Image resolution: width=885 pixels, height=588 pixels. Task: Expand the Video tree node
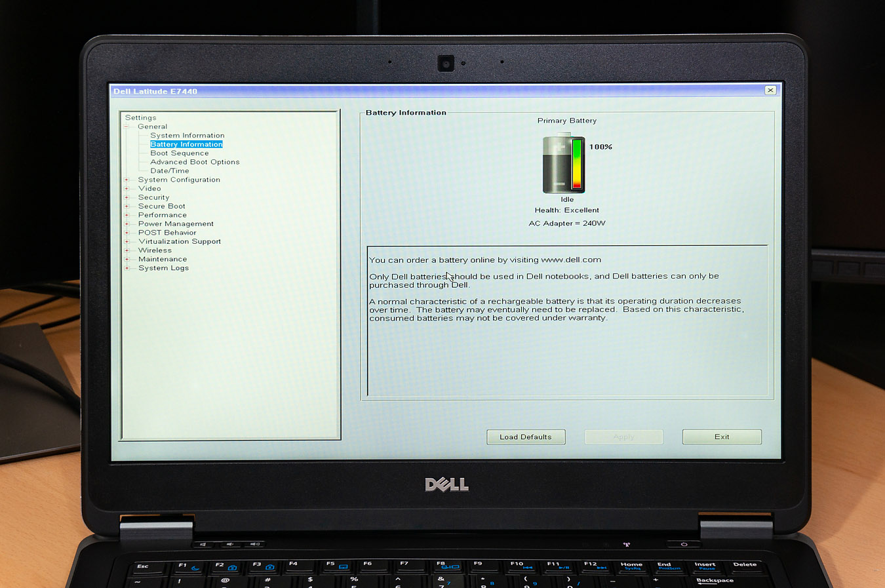pos(127,189)
